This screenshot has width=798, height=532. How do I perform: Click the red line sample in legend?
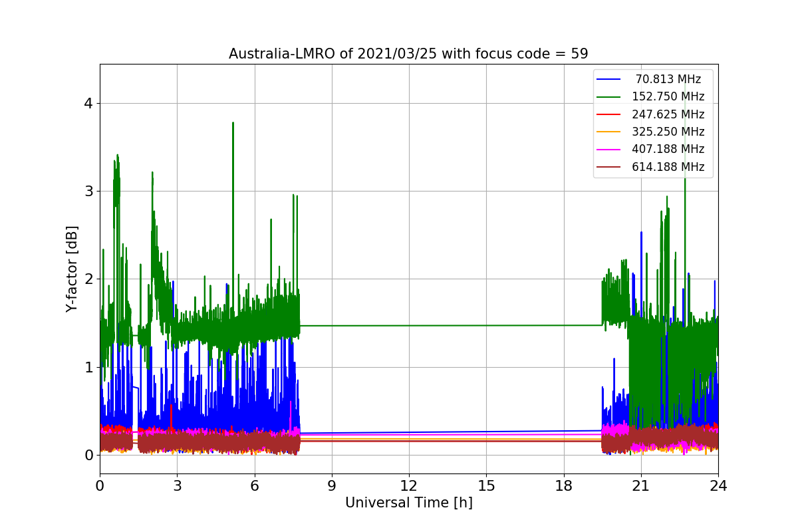pos(609,114)
